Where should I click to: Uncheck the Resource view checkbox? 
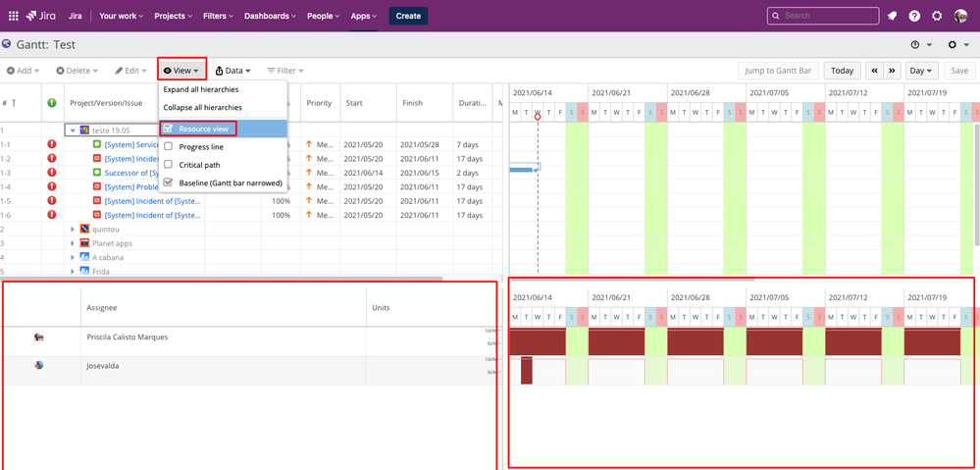168,129
